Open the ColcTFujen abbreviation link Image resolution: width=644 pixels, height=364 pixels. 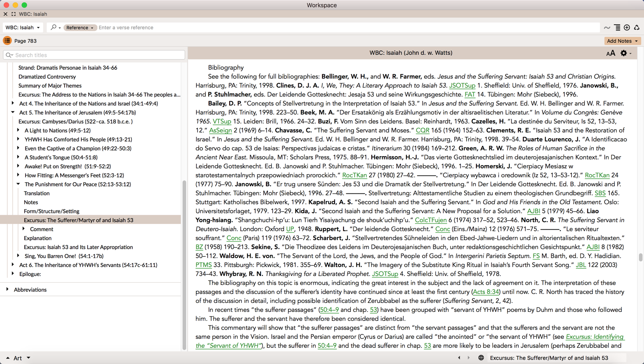coord(431,220)
